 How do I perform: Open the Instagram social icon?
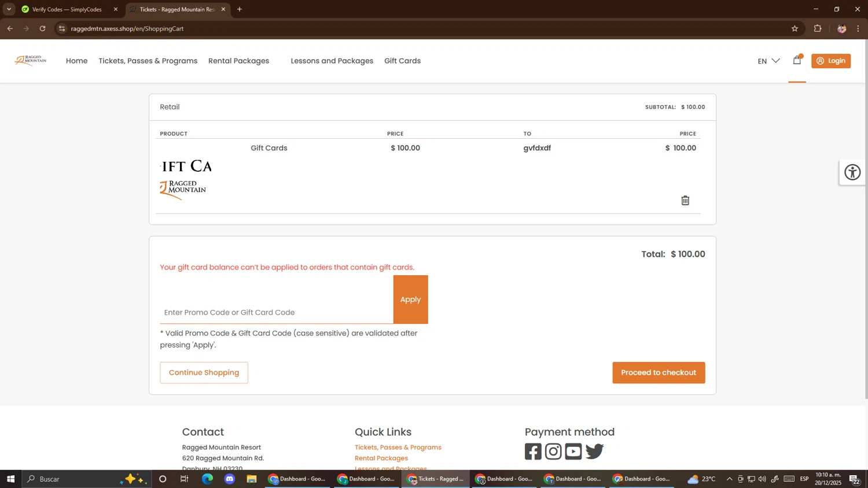point(553,452)
